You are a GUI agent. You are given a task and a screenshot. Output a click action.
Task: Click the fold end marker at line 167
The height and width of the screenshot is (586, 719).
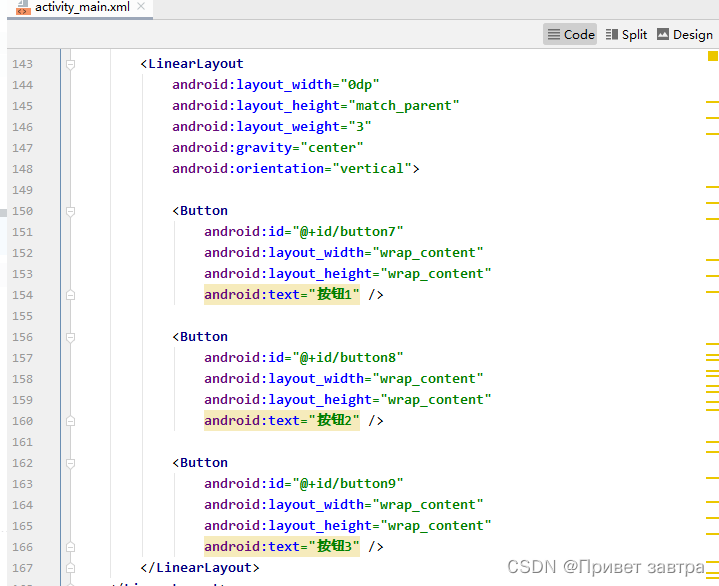tap(70, 568)
